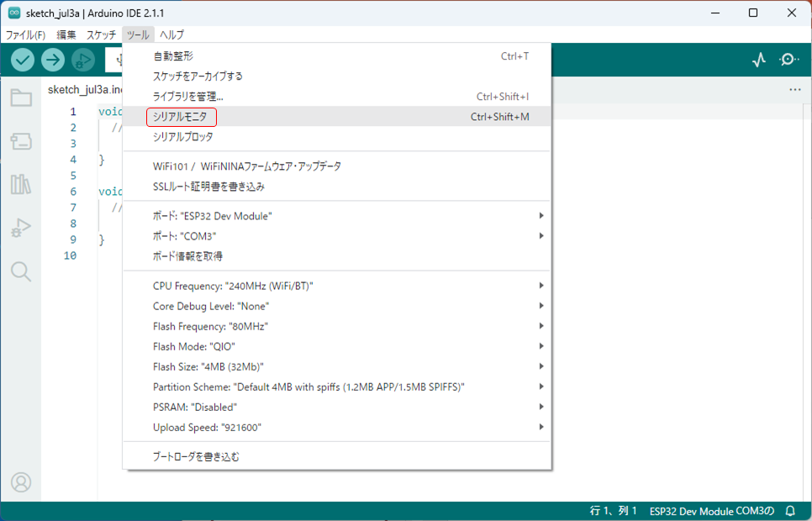Open the Sketchbook folder sidebar icon

(21, 97)
